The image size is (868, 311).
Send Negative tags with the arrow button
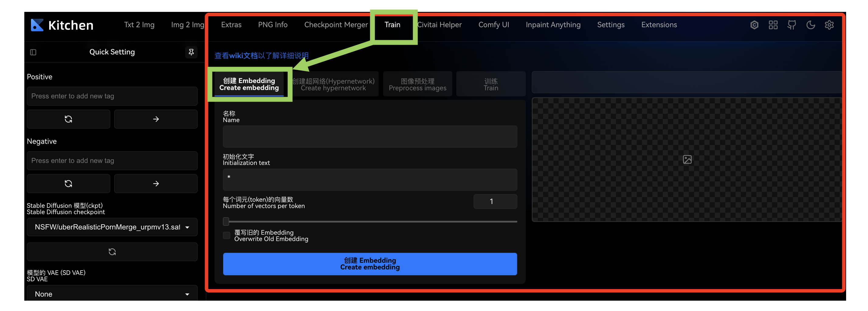point(155,183)
